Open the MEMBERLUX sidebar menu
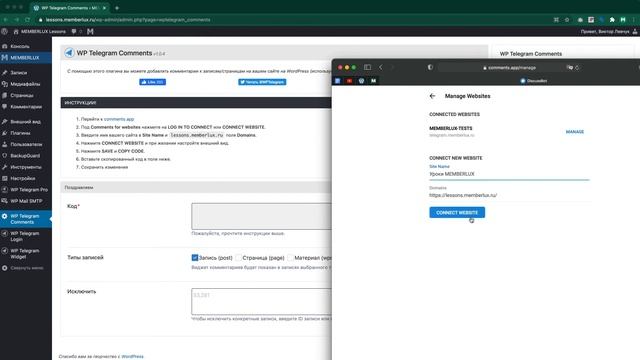The image size is (640, 360). 25,58
